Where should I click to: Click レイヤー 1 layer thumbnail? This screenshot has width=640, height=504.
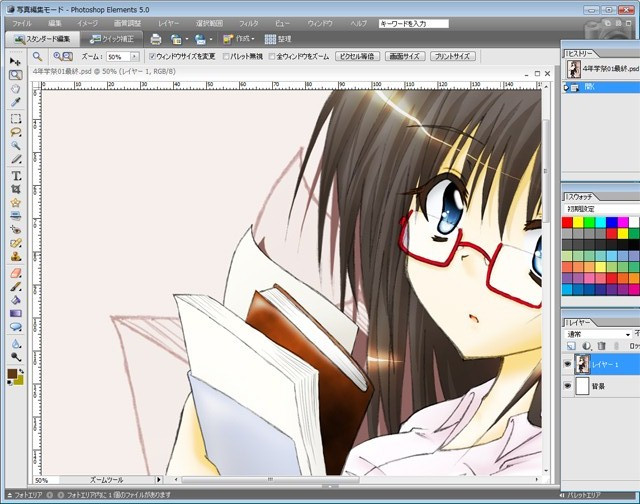tap(582, 364)
